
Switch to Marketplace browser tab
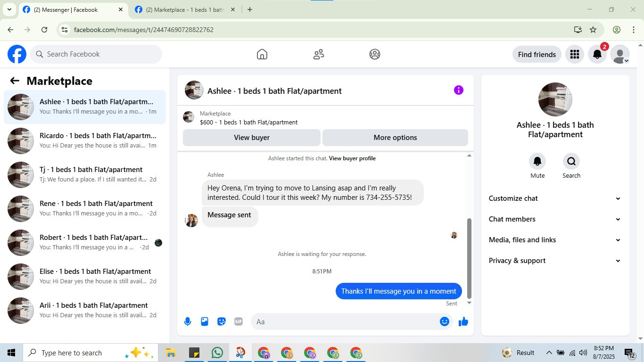185,10
